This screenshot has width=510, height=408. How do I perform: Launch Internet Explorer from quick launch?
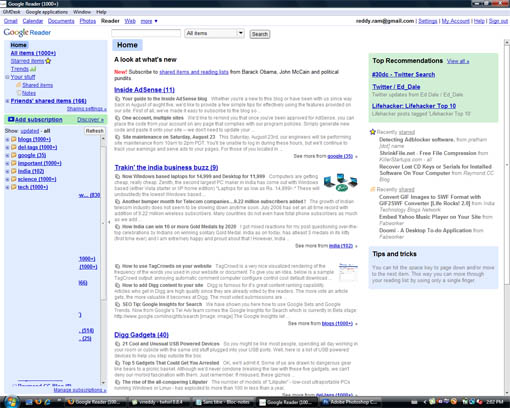click(x=47, y=402)
